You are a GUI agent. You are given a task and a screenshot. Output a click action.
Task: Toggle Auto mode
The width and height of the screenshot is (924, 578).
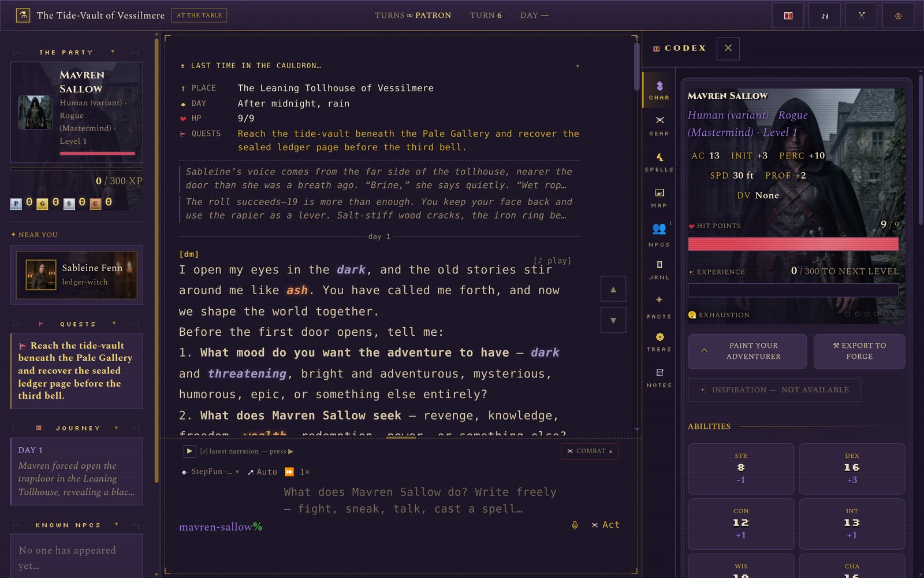[x=262, y=472]
